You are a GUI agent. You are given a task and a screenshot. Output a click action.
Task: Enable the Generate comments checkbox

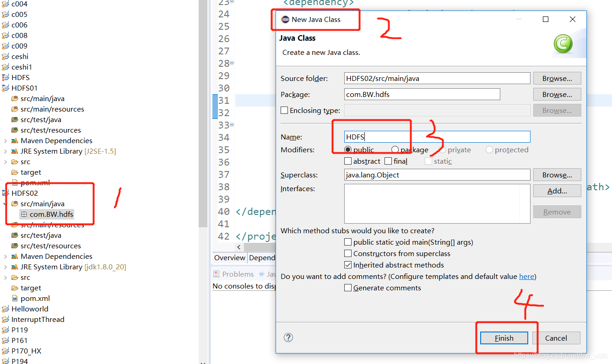348,288
